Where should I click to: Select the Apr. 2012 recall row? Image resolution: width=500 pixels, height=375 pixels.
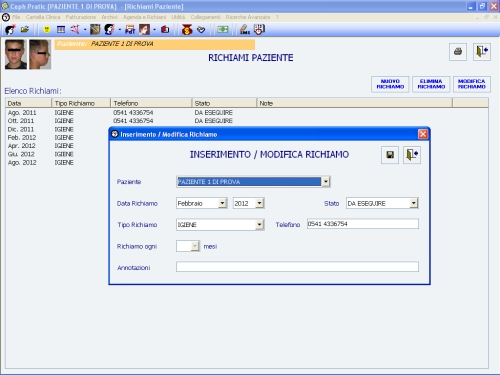click(57, 146)
